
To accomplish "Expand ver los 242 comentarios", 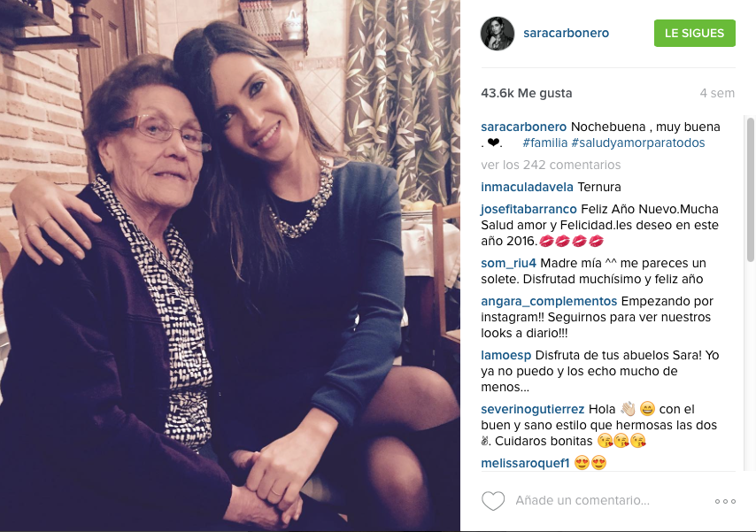I will [x=551, y=165].
